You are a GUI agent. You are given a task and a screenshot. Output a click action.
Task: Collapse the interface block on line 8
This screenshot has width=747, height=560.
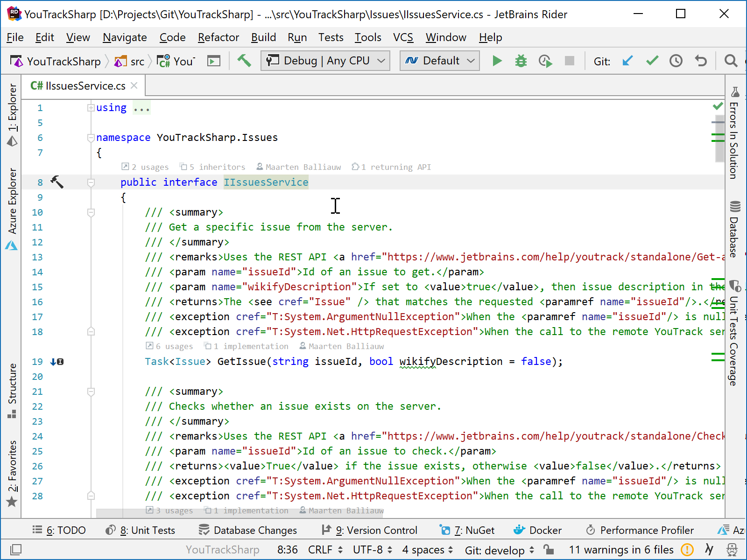91,182
